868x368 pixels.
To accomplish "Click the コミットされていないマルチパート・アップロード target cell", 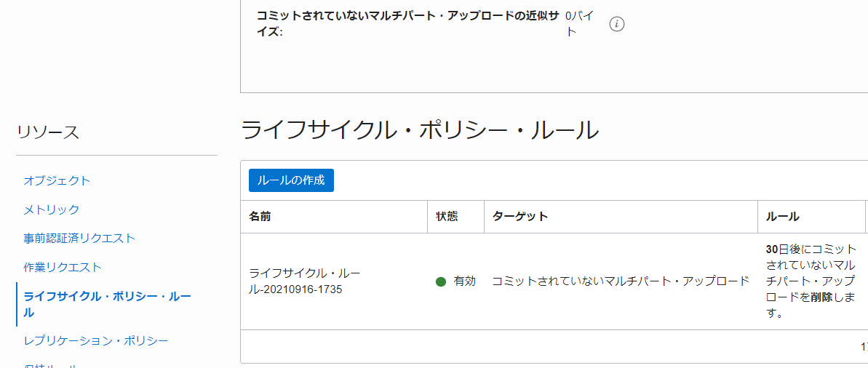I will (x=621, y=281).
